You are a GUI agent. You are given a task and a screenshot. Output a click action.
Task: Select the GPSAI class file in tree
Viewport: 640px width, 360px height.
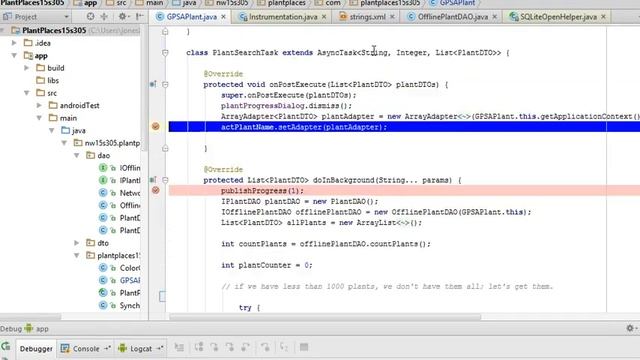(120, 280)
